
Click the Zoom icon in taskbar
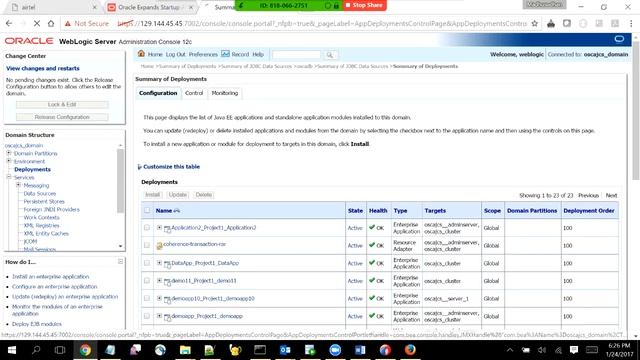(x=335, y=350)
